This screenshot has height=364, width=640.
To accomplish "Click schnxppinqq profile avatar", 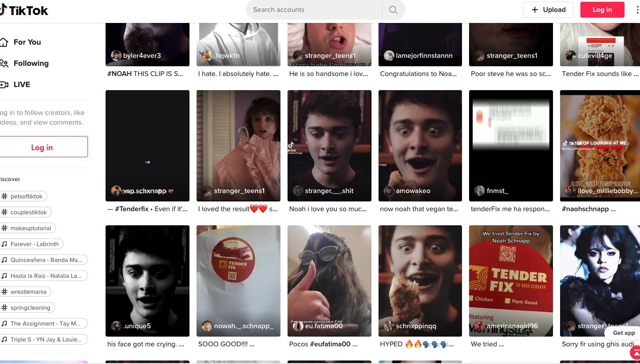I will (x=389, y=326).
